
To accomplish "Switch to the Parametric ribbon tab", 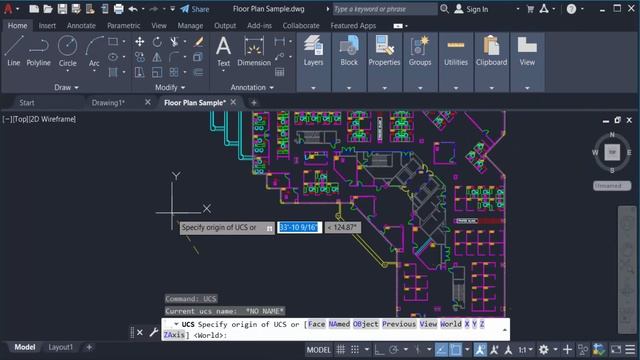I will pos(124,26).
